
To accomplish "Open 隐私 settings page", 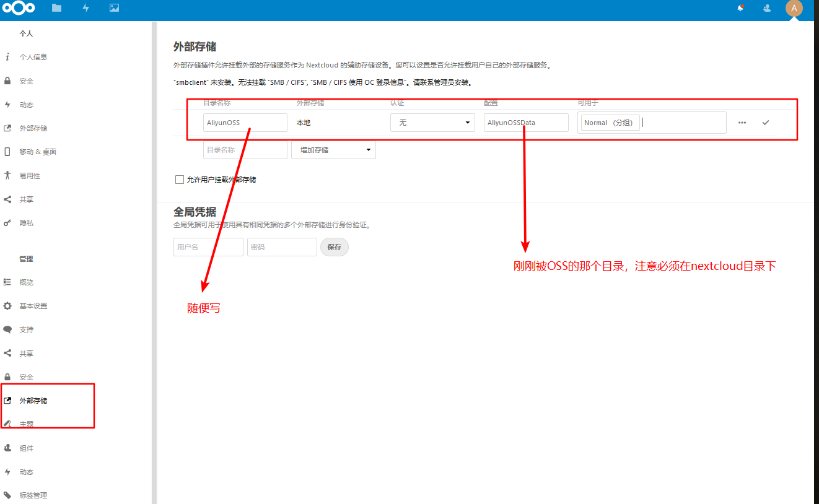I will point(26,223).
